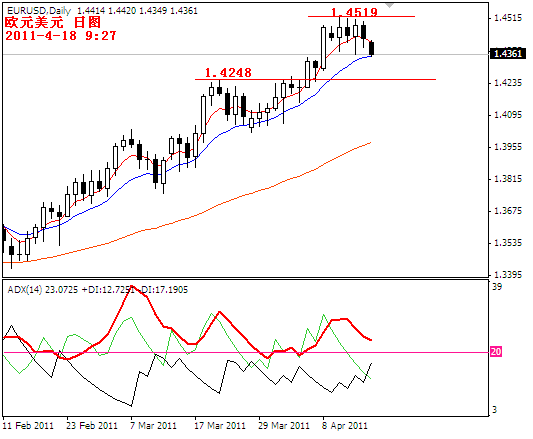The image size is (533, 439).
Task: Click the 11 Feb 2011 date label
Action: pyautogui.click(x=28, y=426)
